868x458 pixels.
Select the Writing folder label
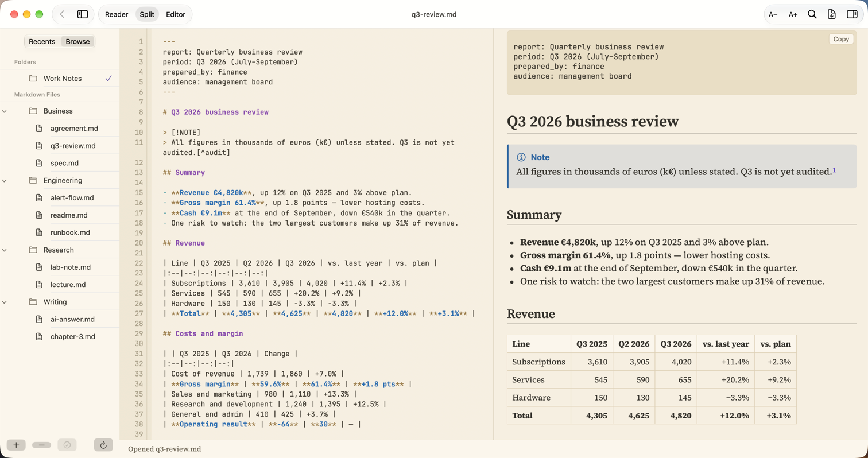55,302
